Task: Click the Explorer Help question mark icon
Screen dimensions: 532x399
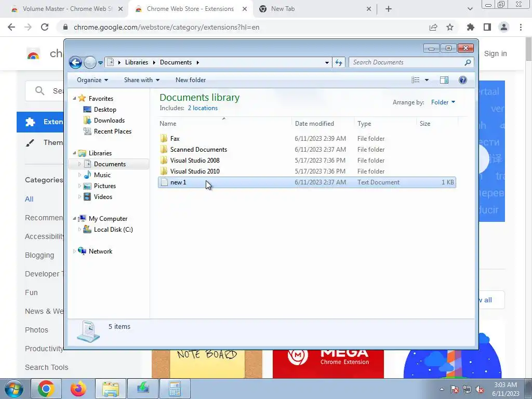Action: click(x=463, y=80)
